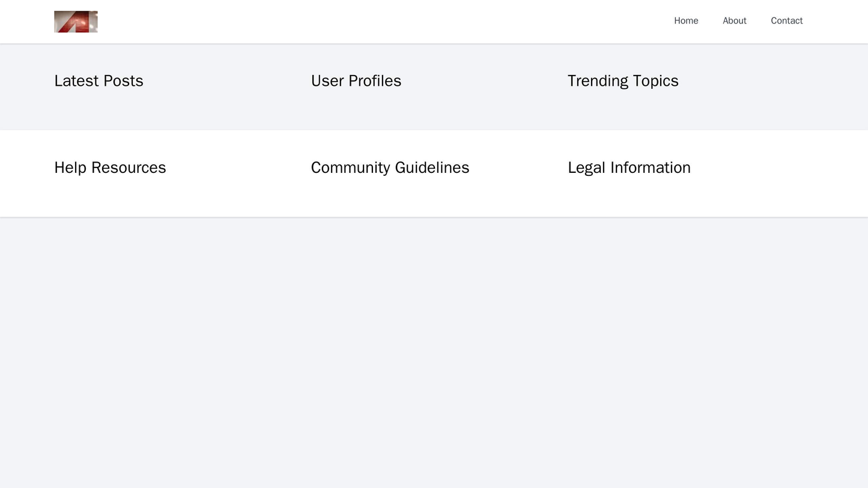Go to the About page
The height and width of the screenshot is (488, 868).
click(x=734, y=21)
